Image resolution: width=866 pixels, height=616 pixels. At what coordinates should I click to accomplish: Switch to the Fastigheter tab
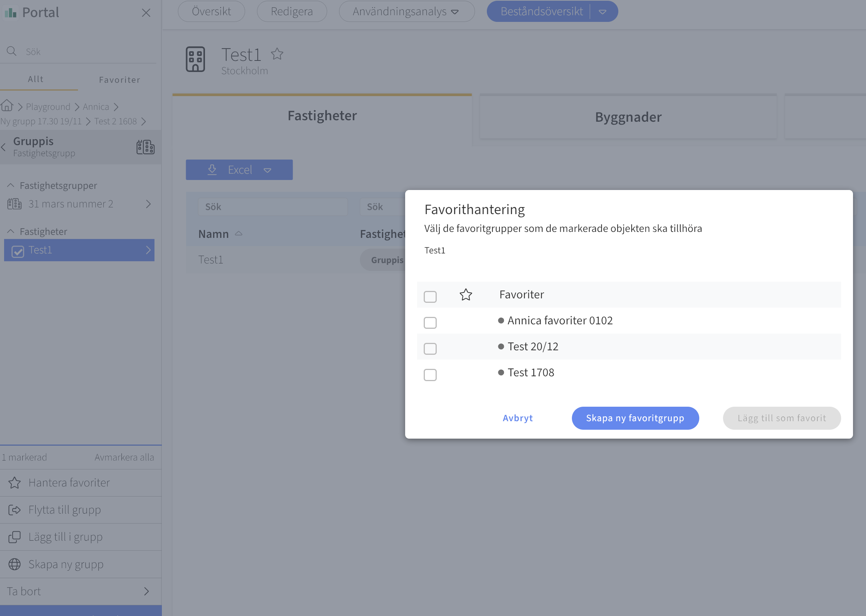pyautogui.click(x=322, y=116)
